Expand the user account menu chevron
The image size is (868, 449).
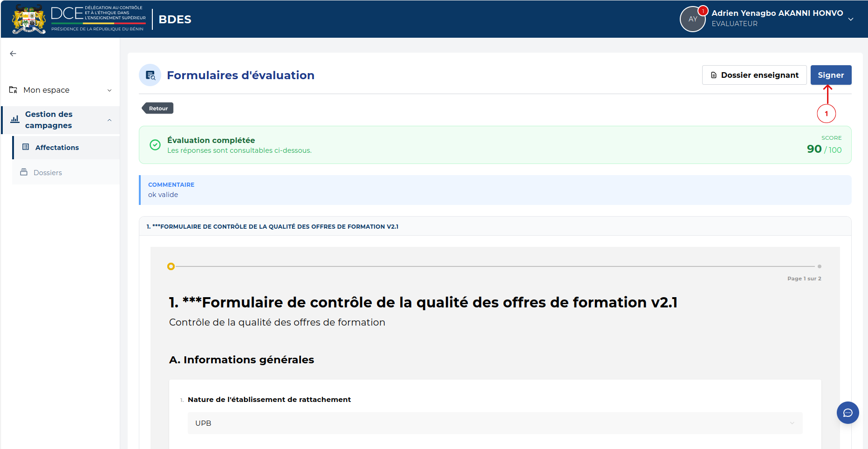tap(851, 19)
